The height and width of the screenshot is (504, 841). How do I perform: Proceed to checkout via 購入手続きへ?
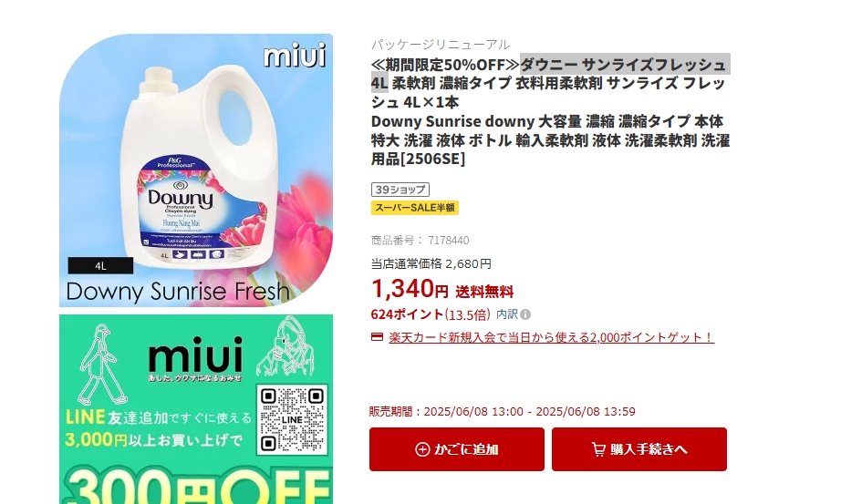pos(639,449)
